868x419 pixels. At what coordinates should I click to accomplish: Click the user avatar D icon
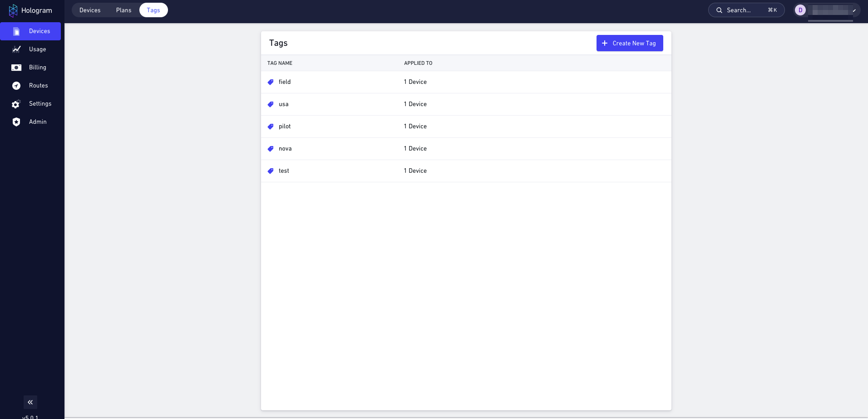click(x=800, y=10)
